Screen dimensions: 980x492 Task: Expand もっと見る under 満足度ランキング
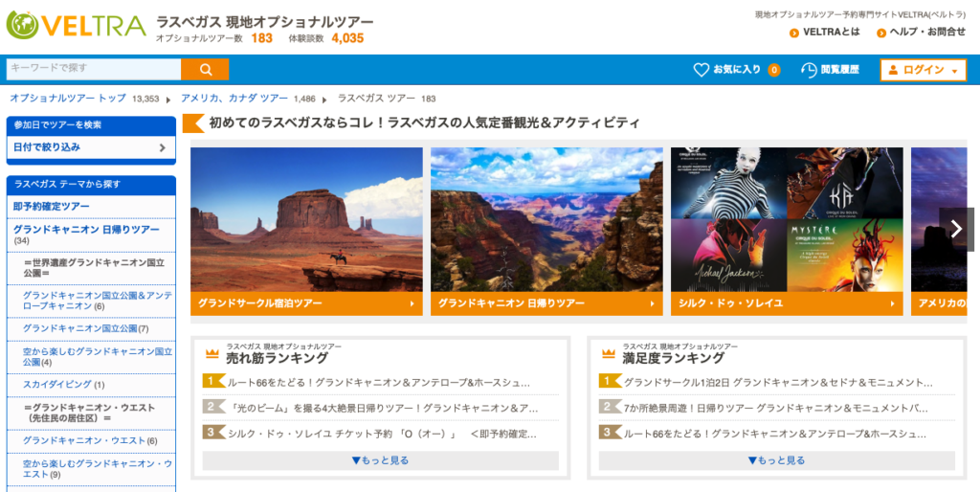coord(776,460)
